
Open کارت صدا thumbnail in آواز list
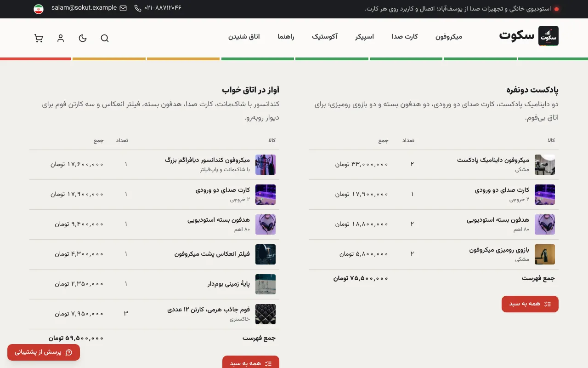266,195
